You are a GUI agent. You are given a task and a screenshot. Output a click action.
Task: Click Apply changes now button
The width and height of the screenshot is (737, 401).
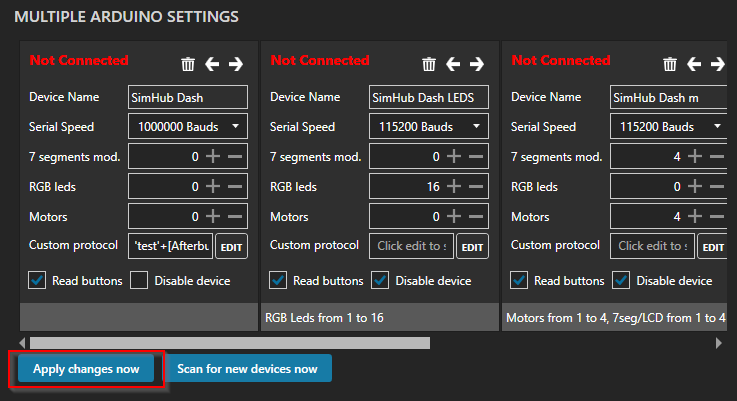click(x=86, y=369)
